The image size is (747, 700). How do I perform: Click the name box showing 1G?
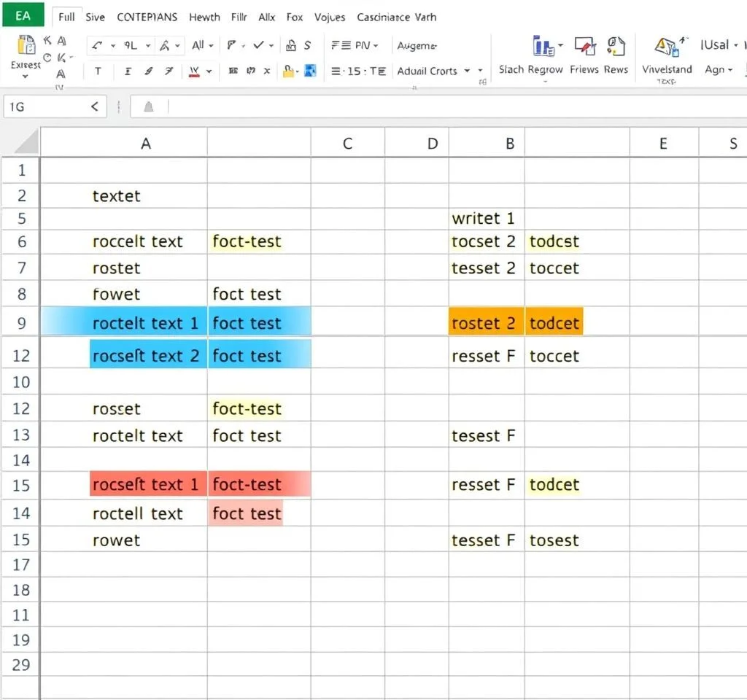tap(44, 107)
